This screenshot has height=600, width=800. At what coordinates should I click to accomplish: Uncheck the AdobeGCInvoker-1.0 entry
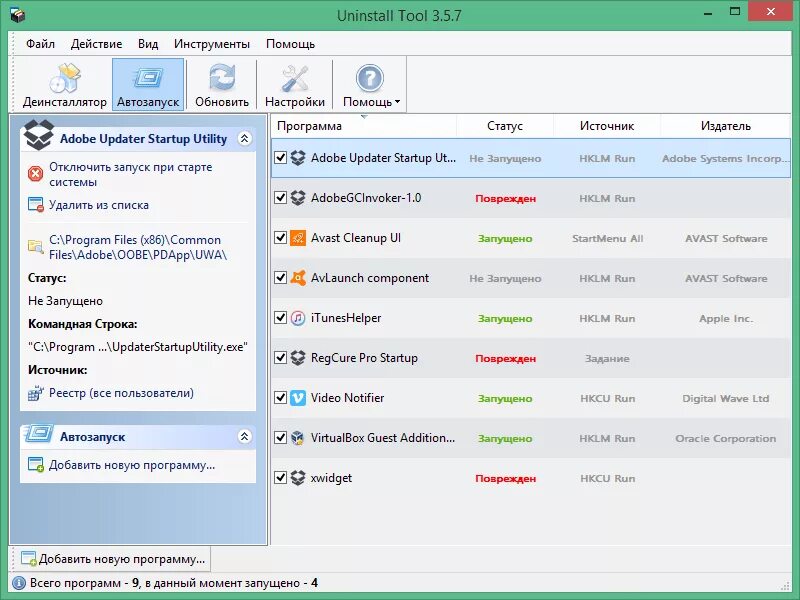tap(281, 198)
